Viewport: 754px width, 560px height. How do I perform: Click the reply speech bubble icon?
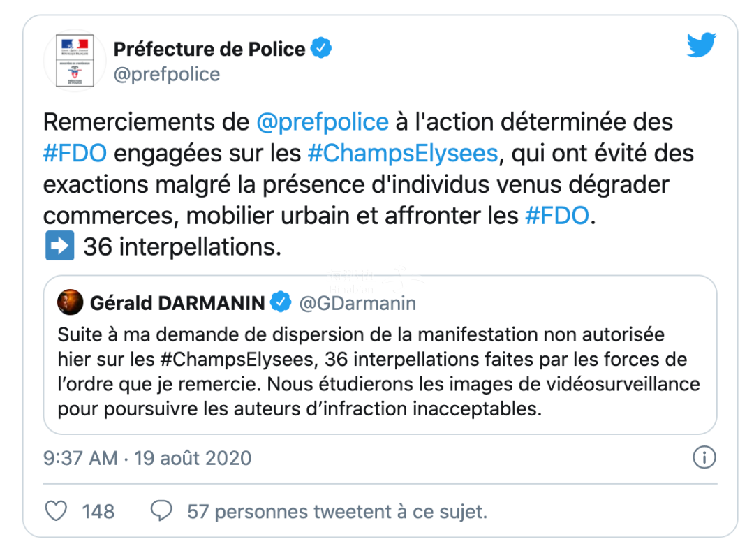pos(162,511)
